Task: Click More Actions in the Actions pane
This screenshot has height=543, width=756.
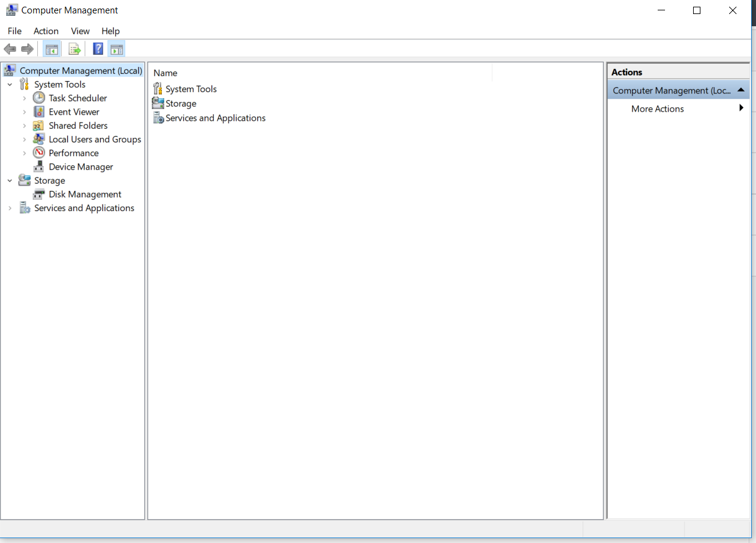Action: pyautogui.click(x=657, y=109)
